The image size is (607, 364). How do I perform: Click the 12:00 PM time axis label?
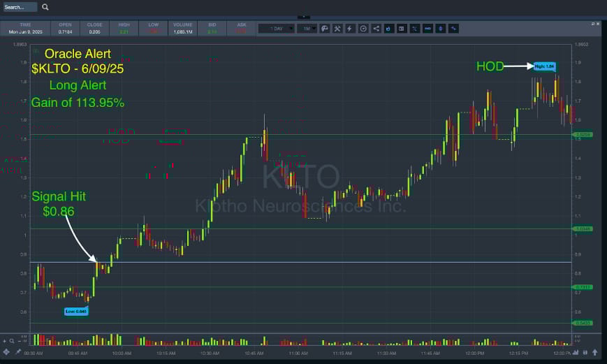tap(474, 353)
